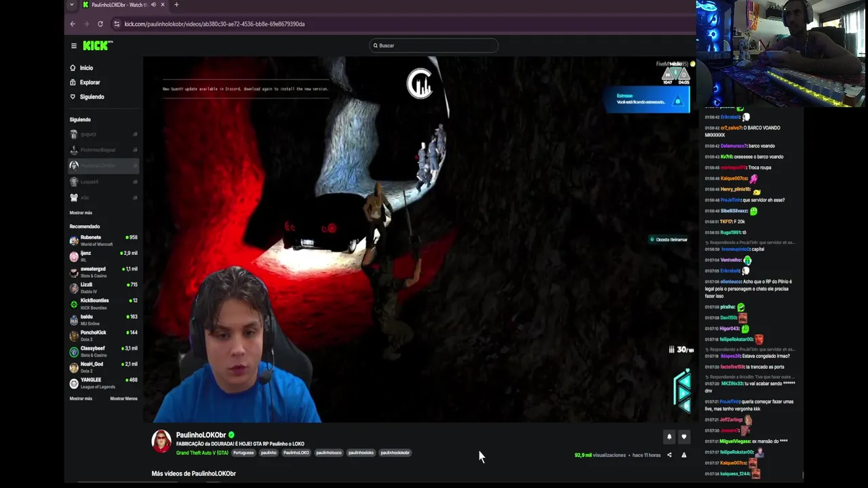868x488 pixels.
Task: Click the report warning icon
Action: coord(684,455)
